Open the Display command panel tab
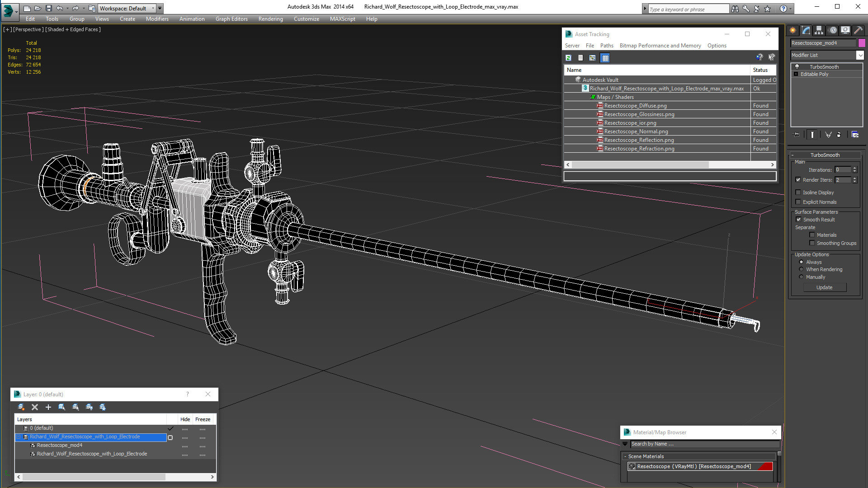The width and height of the screenshot is (868, 488). pyautogui.click(x=845, y=30)
